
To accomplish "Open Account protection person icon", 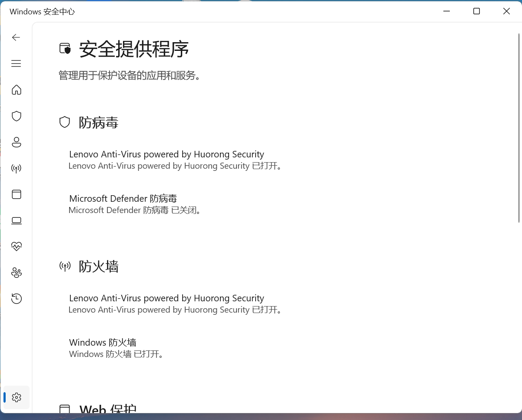I will pos(17,142).
